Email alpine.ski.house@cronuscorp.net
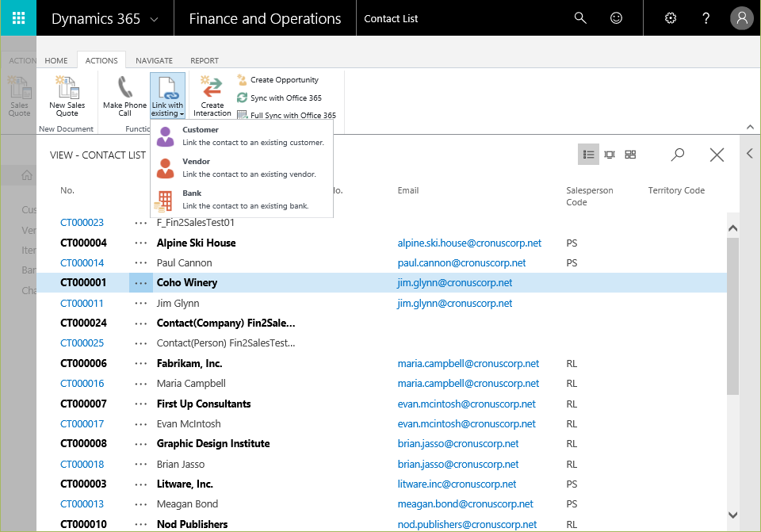The height and width of the screenshot is (532, 761). pos(469,243)
